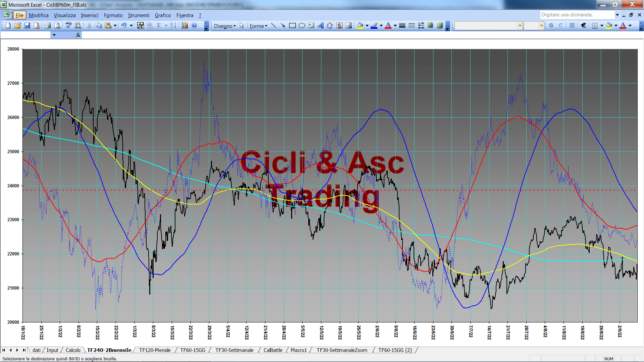Expand the Undo history dropdown arrow
Screen dimensions: 644x362
tap(131, 25)
